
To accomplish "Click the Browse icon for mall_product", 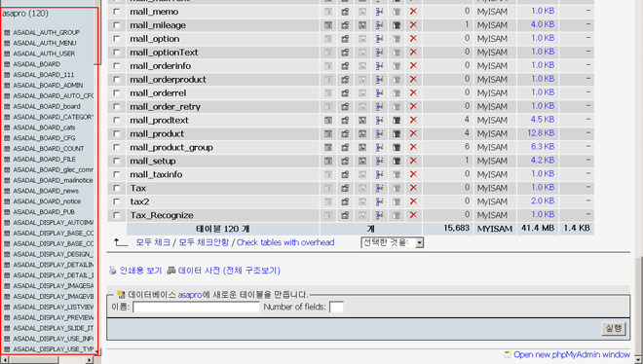I will [x=328, y=134].
